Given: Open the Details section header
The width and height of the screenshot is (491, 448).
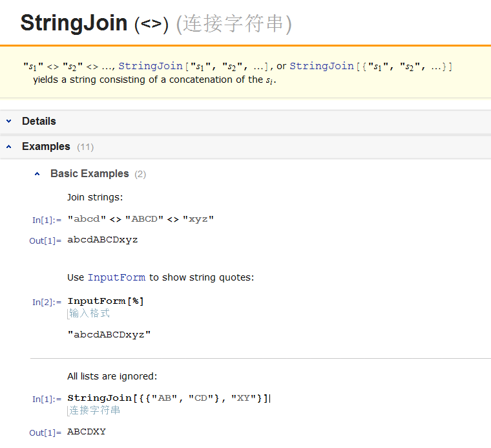Looking at the screenshot, I should point(39,122).
